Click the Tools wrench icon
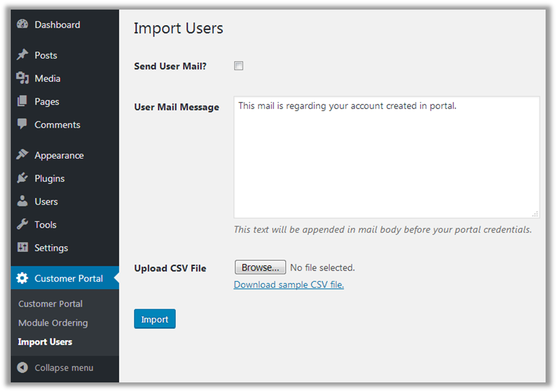The image size is (557, 392). tap(23, 225)
